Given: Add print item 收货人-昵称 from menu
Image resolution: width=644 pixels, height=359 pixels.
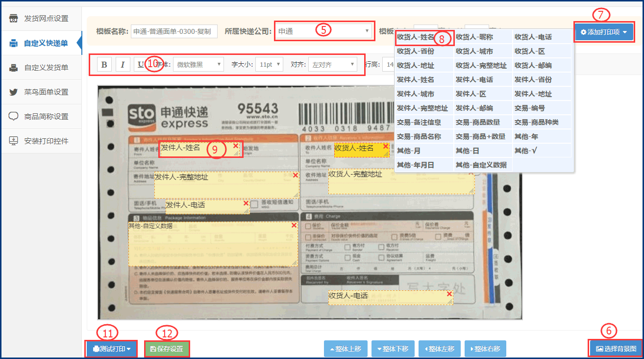Looking at the screenshot, I should (x=483, y=37).
